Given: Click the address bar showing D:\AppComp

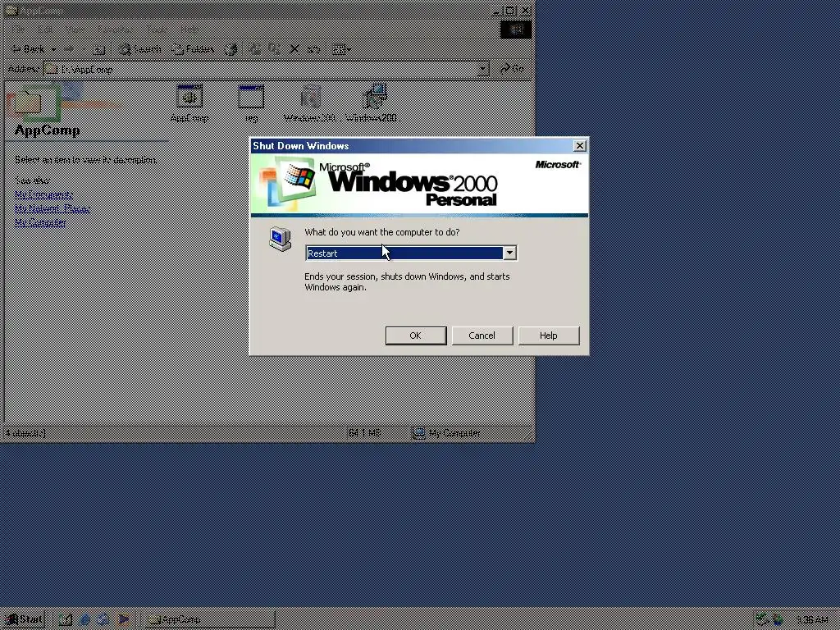Looking at the screenshot, I should [266, 69].
